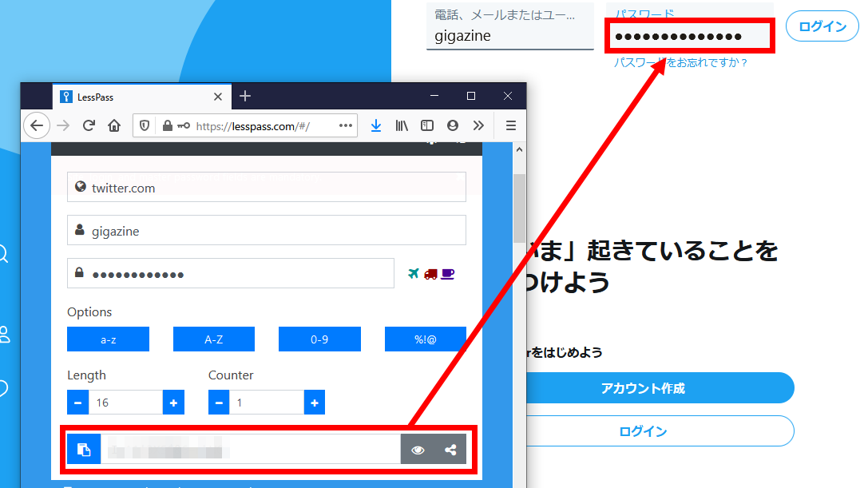This screenshot has width=868, height=488.
Task: Copy generated password to clipboard
Action: click(x=84, y=449)
